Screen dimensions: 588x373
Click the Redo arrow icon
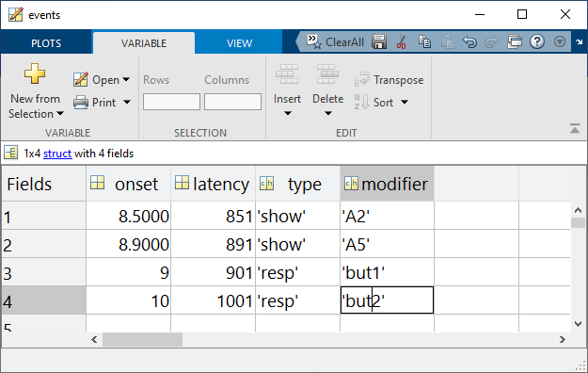(x=492, y=41)
